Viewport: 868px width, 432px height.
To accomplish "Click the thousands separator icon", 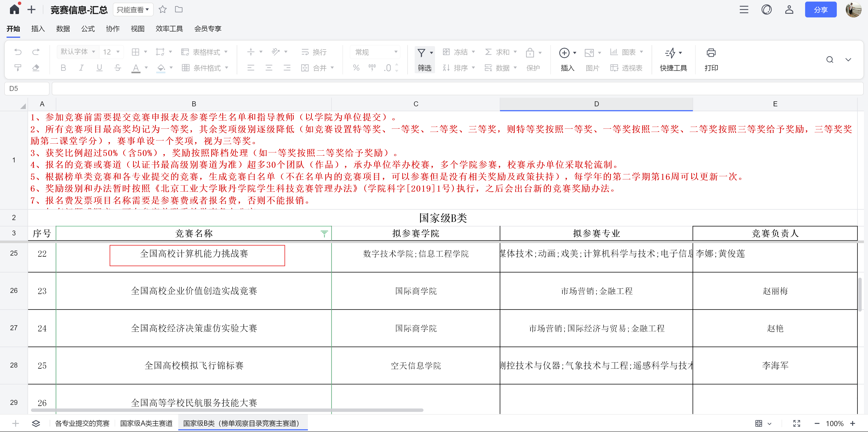I will [372, 68].
